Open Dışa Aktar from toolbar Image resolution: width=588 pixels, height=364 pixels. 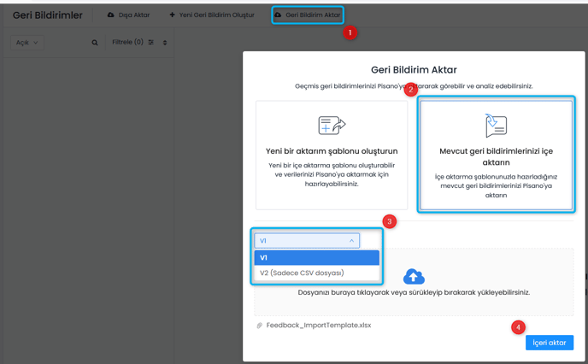131,15
